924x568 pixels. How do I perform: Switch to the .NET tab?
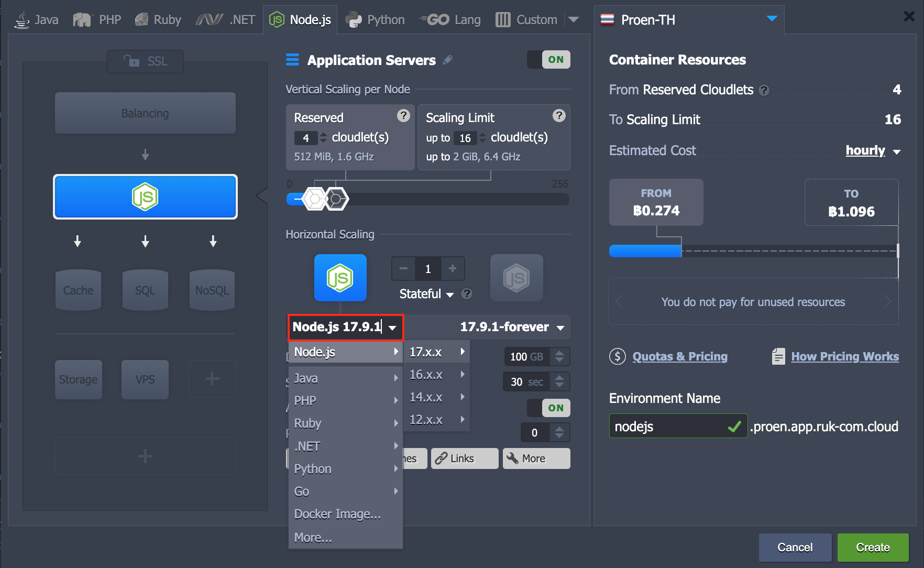[225, 20]
